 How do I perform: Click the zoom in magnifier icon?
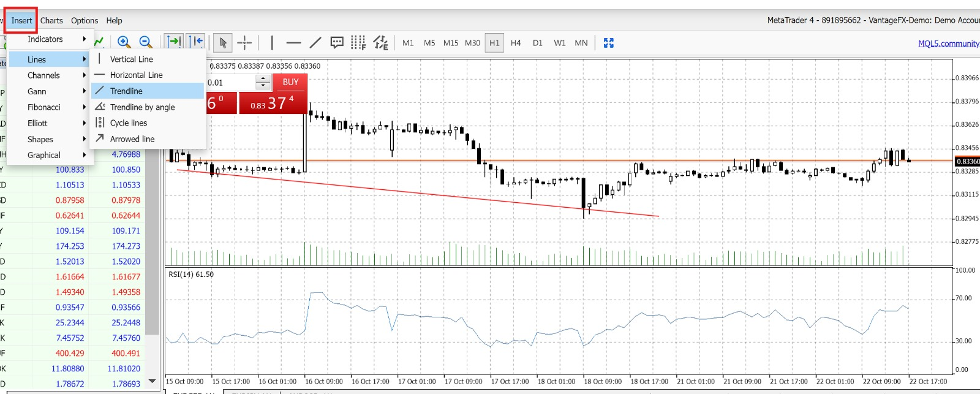pyautogui.click(x=124, y=42)
